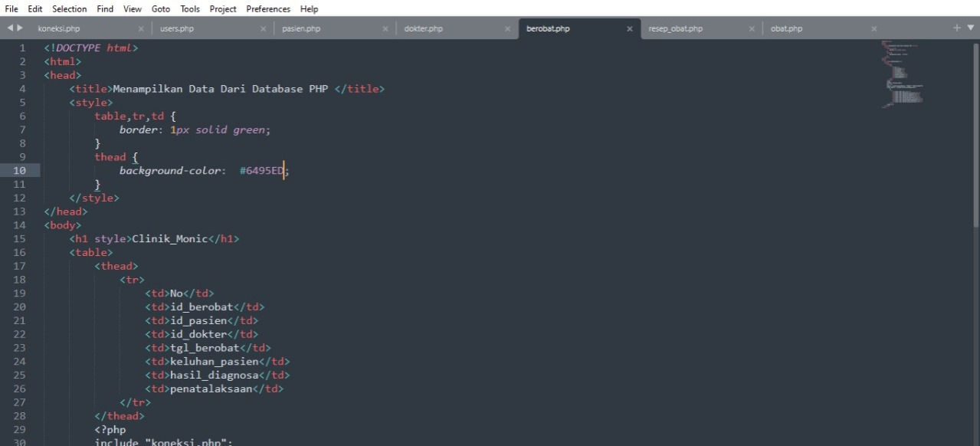Click the 'Clinik_Monic' heading text
The width and height of the screenshot is (980, 446).
(x=170, y=239)
